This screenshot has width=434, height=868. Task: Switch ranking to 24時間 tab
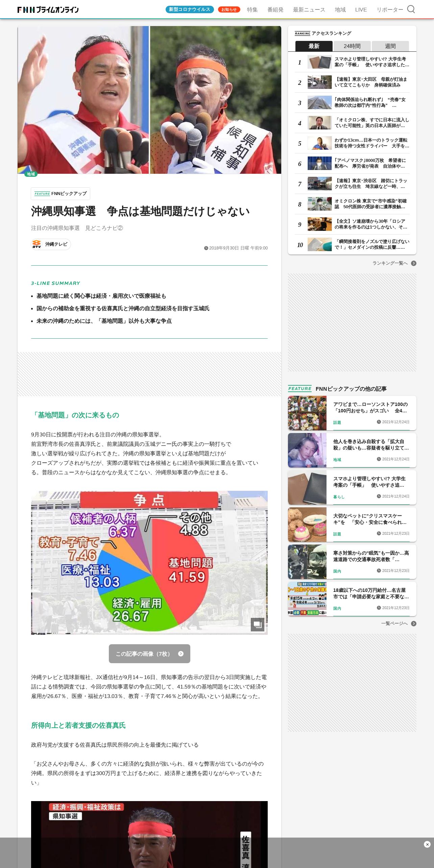click(352, 46)
